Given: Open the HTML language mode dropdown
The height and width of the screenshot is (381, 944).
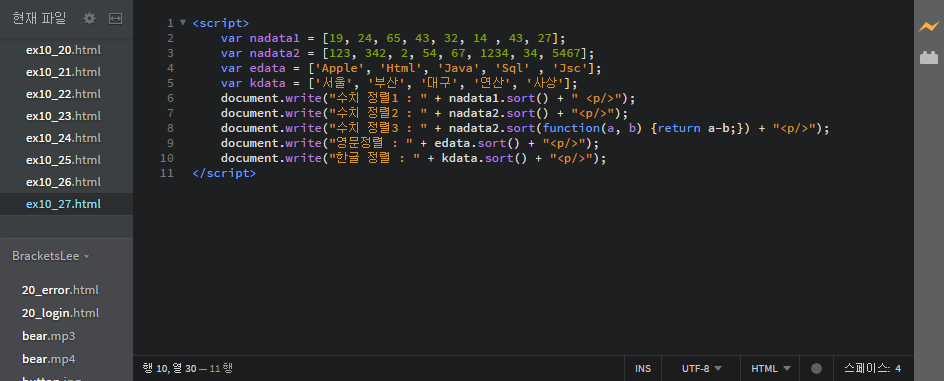Looking at the screenshot, I should click(771, 368).
